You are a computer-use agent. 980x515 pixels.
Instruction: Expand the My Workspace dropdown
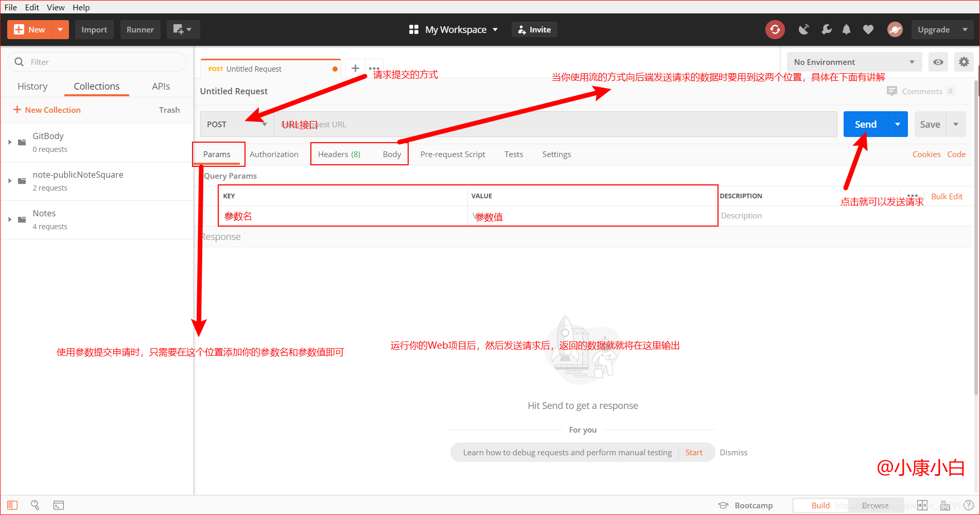tap(495, 30)
